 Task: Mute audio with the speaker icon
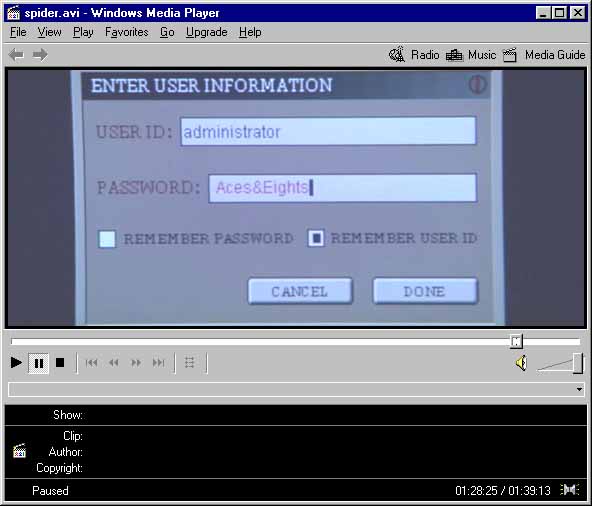click(521, 363)
